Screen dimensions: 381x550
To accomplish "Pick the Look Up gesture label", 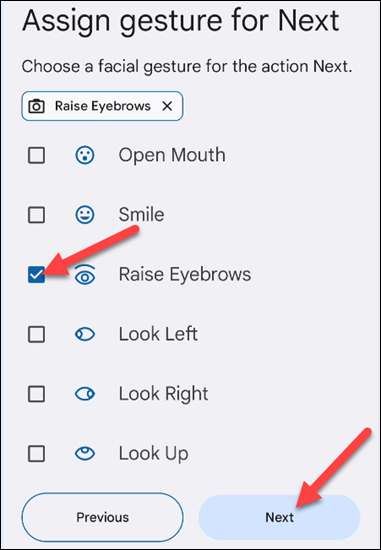I will (154, 454).
